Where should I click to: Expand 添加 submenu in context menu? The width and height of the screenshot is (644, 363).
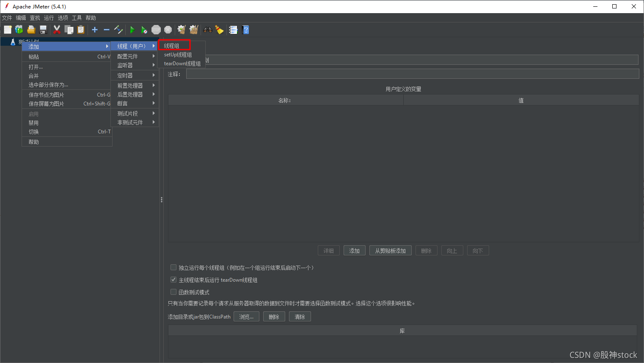(x=67, y=46)
